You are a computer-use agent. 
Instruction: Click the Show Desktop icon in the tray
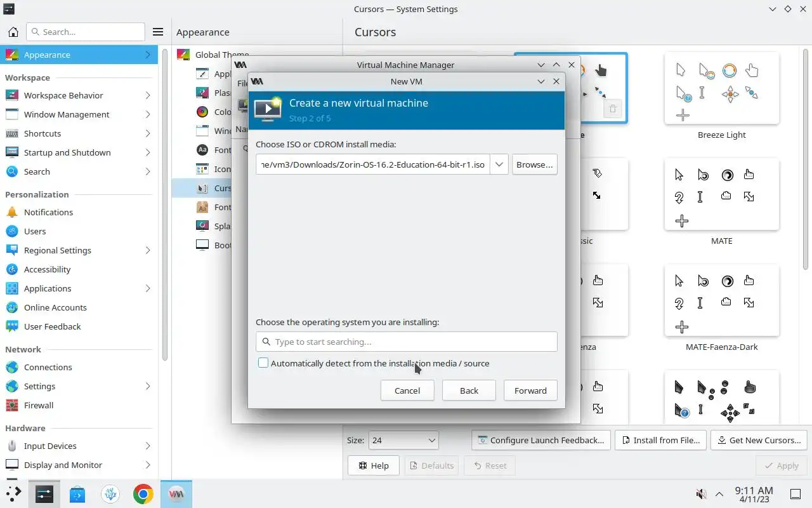click(795, 494)
